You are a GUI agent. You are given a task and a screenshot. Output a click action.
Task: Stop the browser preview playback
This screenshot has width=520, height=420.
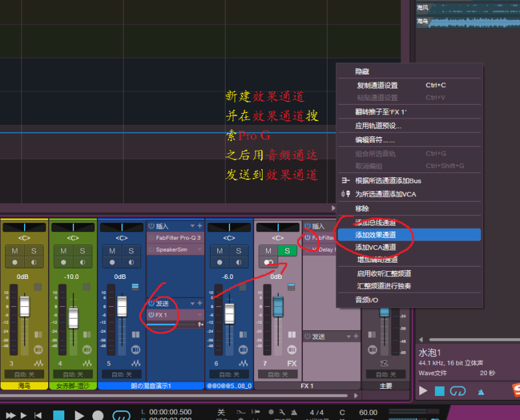(440, 391)
